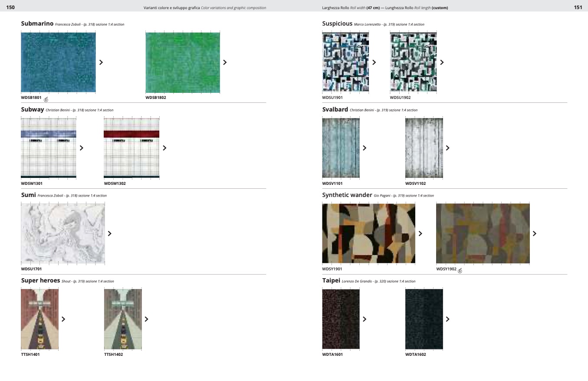
Task: Click the Svalbard section heading
Action: coord(335,110)
